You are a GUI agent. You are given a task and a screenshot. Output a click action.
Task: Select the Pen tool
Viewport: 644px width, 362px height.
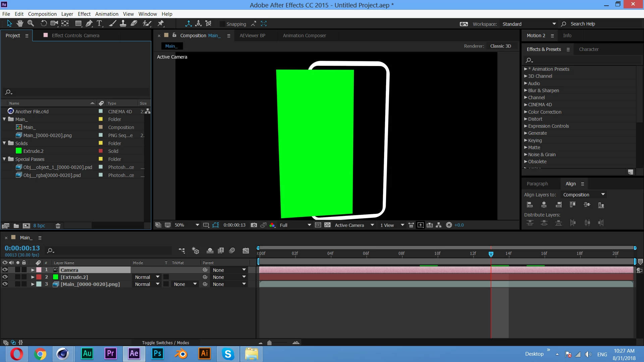(89, 23)
